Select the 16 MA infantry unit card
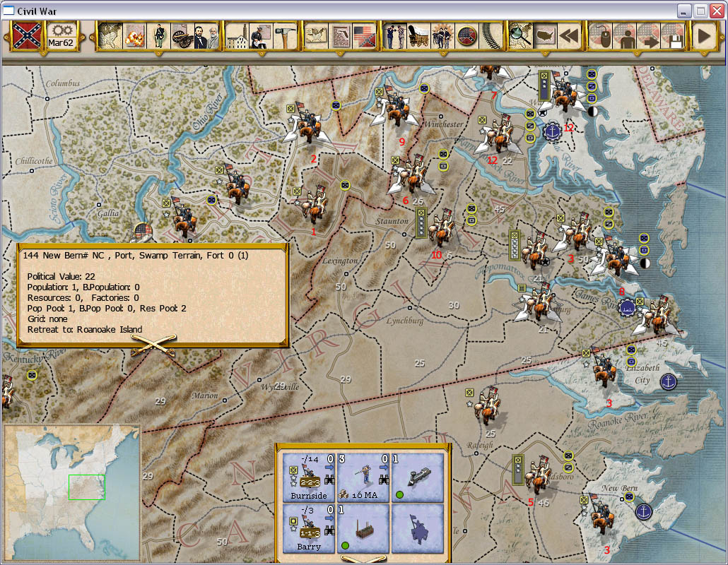Viewport: 728px width, 565px height. [363, 477]
